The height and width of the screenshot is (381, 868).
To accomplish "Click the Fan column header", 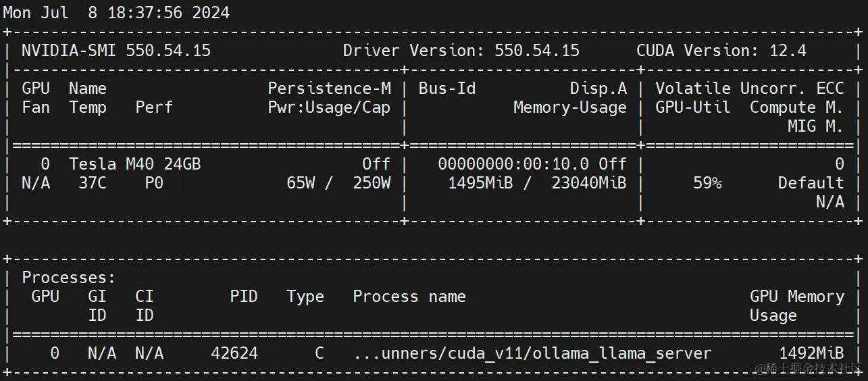I will [36, 107].
